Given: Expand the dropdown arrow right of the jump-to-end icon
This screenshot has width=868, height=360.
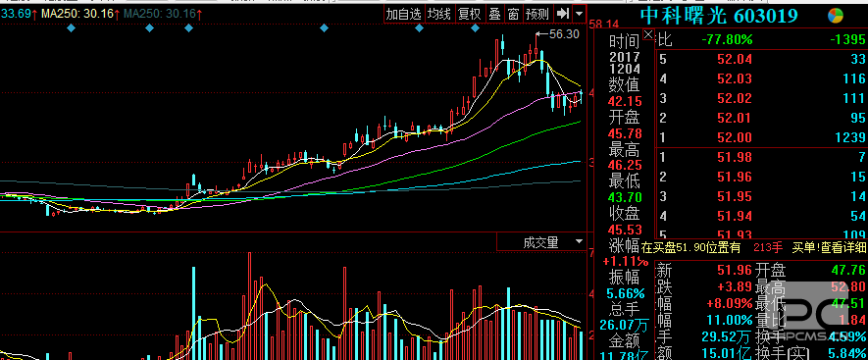Looking at the screenshot, I should [x=579, y=14].
